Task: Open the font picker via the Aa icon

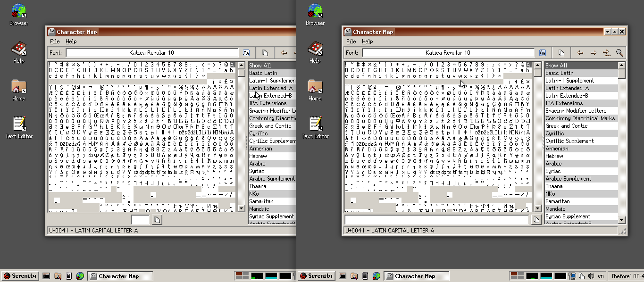Action: [x=542, y=53]
